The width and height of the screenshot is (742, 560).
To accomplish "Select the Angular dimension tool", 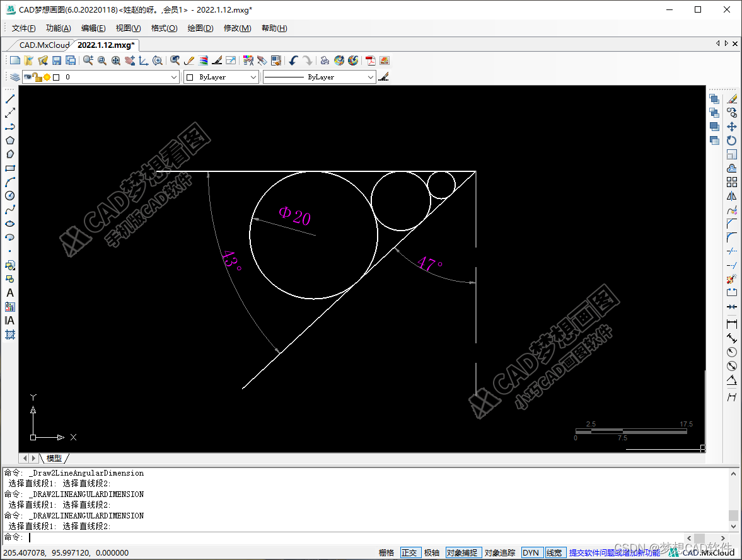I will (731, 380).
